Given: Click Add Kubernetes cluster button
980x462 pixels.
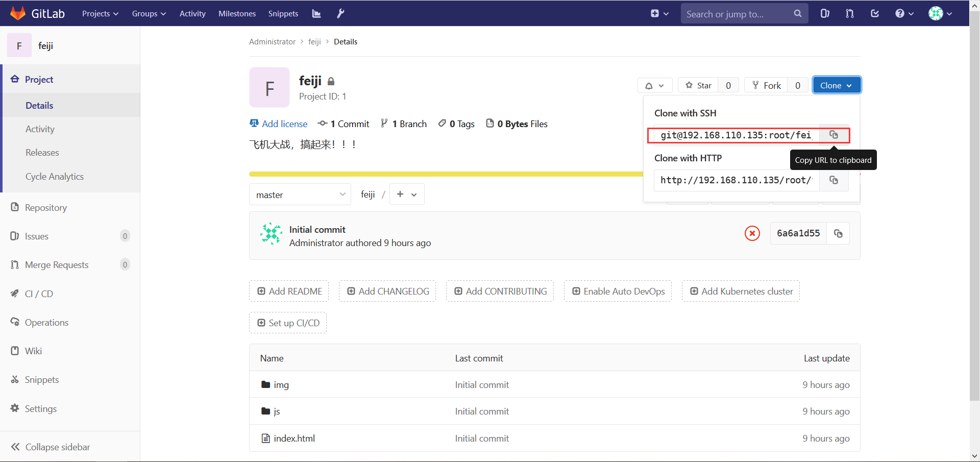Looking at the screenshot, I should [741, 291].
